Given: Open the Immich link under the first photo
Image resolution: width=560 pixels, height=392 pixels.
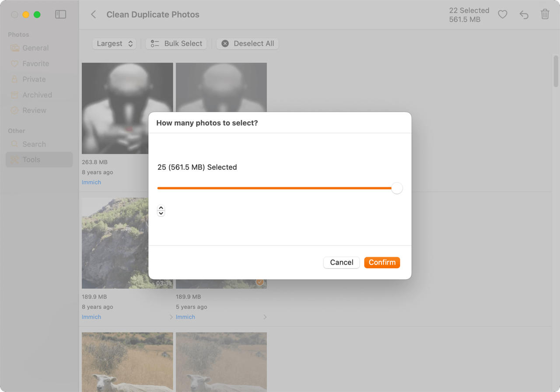Looking at the screenshot, I should pyautogui.click(x=91, y=182).
